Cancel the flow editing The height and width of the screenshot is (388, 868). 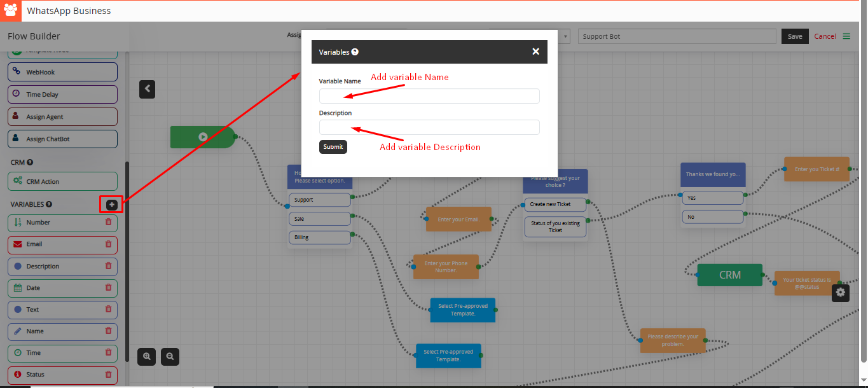click(x=825, y=36)
